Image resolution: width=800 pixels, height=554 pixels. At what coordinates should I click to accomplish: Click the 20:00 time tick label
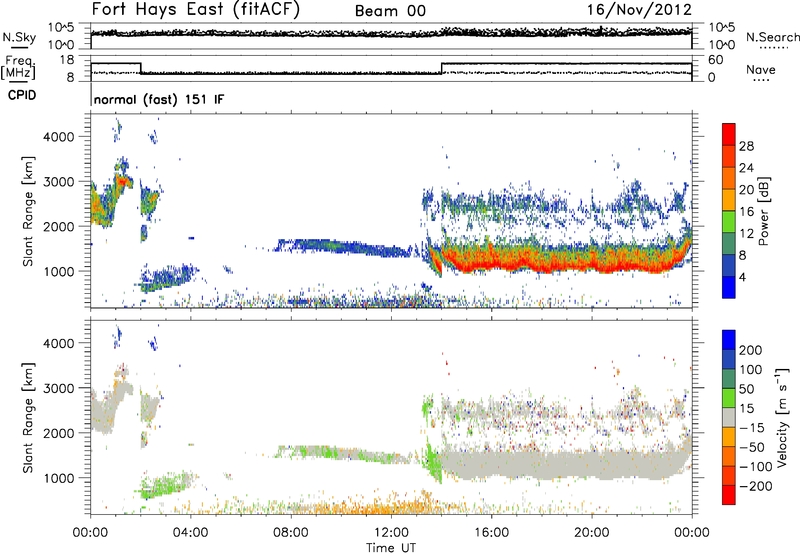[592, 533]
